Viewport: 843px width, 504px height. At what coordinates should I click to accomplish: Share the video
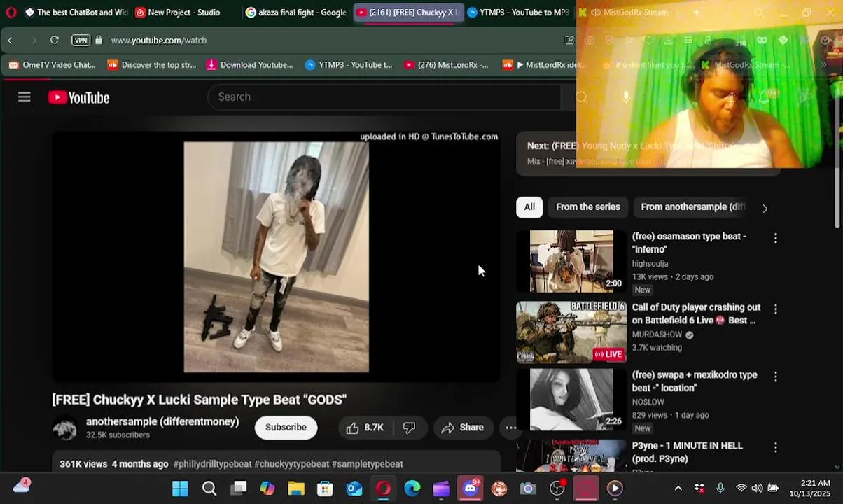click(x=463, y=428)
